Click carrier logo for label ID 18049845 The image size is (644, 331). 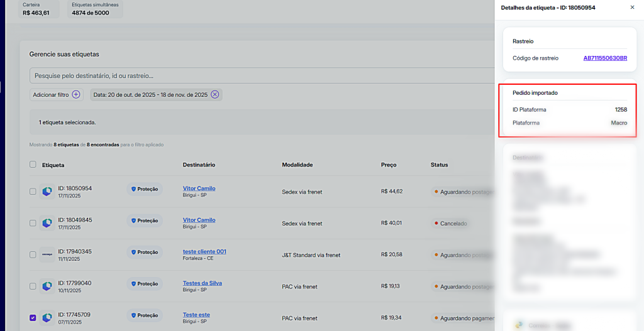coord(47,223)
